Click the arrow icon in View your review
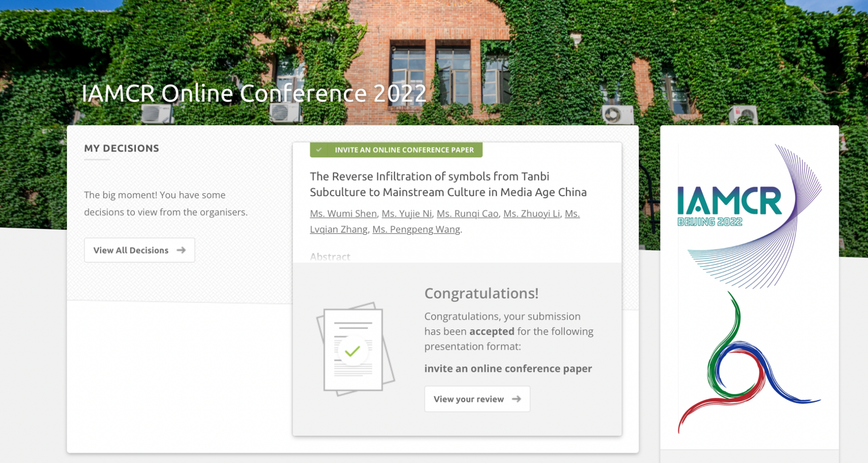The height and width of the screenshot is (463, 868). pyautogui.click(x=516, y=399)
